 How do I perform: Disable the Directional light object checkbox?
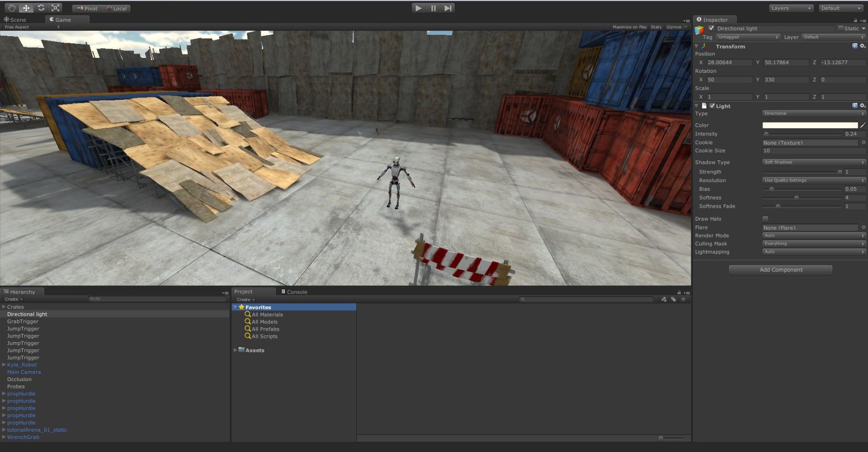point(711,28)
